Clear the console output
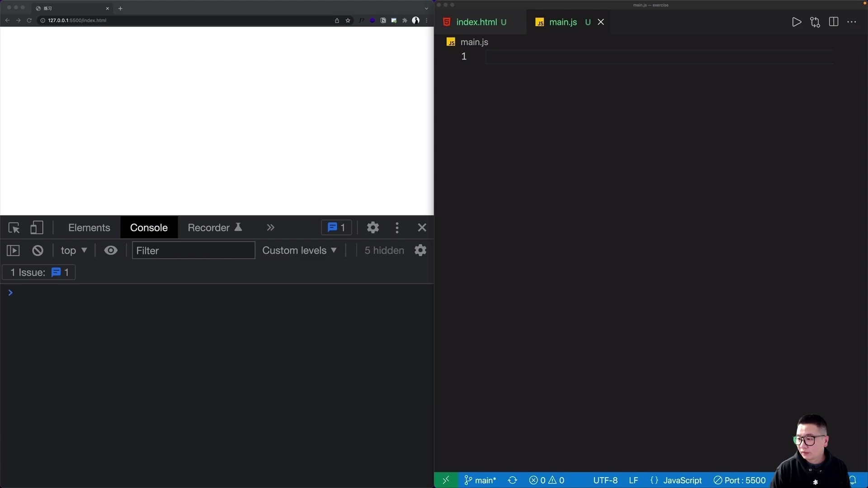 [x=38, y=250]
